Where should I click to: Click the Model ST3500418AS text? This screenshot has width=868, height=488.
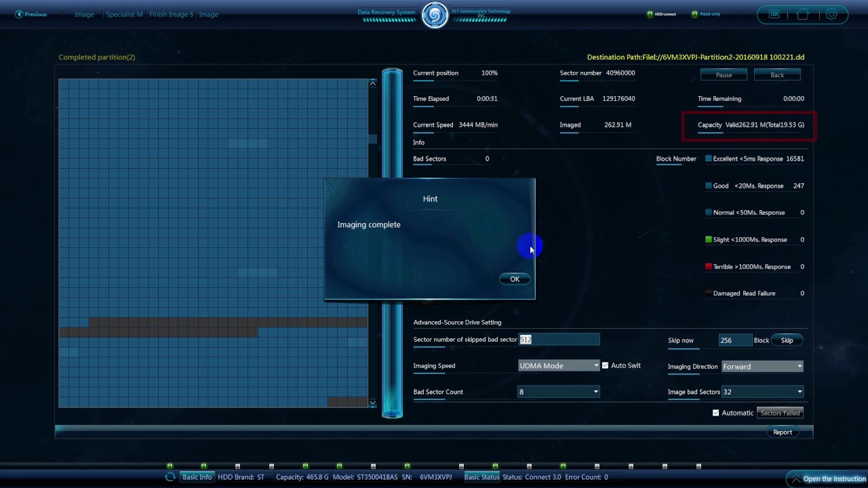[366, 477]
